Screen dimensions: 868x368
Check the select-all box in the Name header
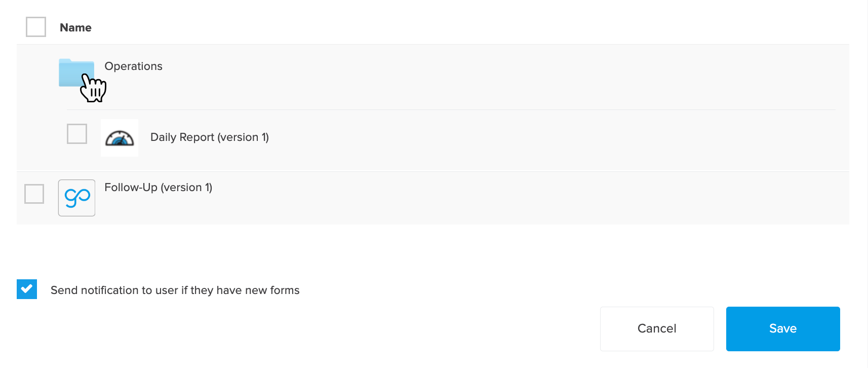pos(35,27)
